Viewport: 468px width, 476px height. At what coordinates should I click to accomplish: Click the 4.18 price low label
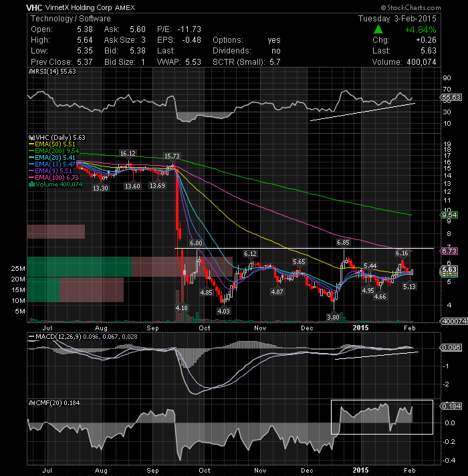tap(181, 308)
